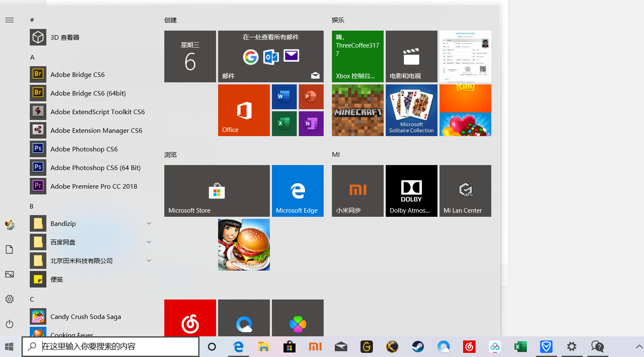This screenshot has width=644, height=357.
Task: Show hidden system tray icons
Action: [x=639, y=347]
